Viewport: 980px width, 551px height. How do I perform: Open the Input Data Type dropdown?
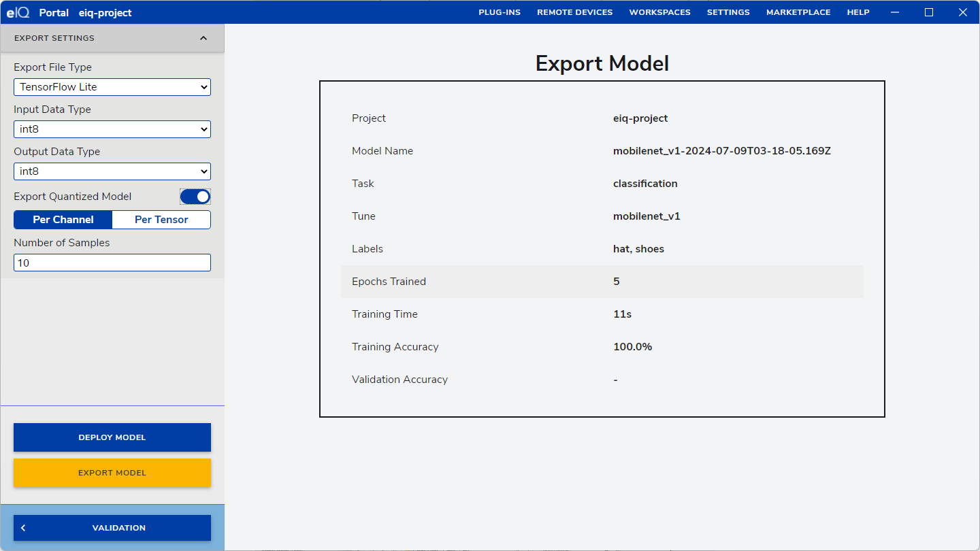(x=112, y=129)
